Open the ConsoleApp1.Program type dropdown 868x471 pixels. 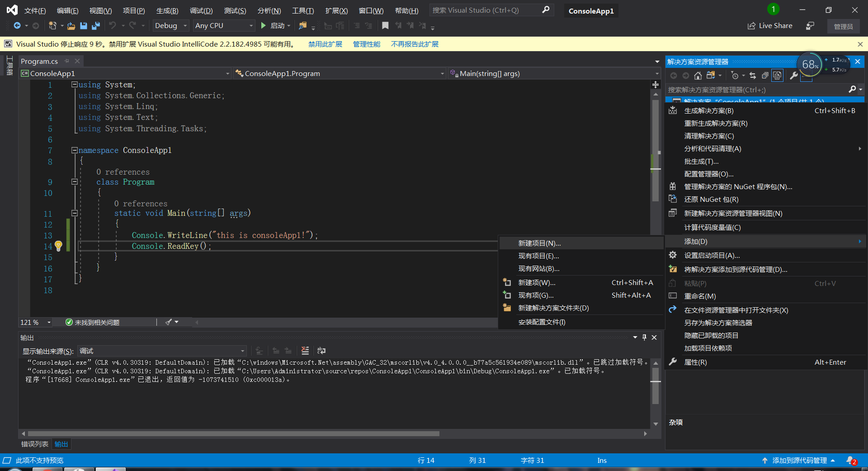[340, 73]
